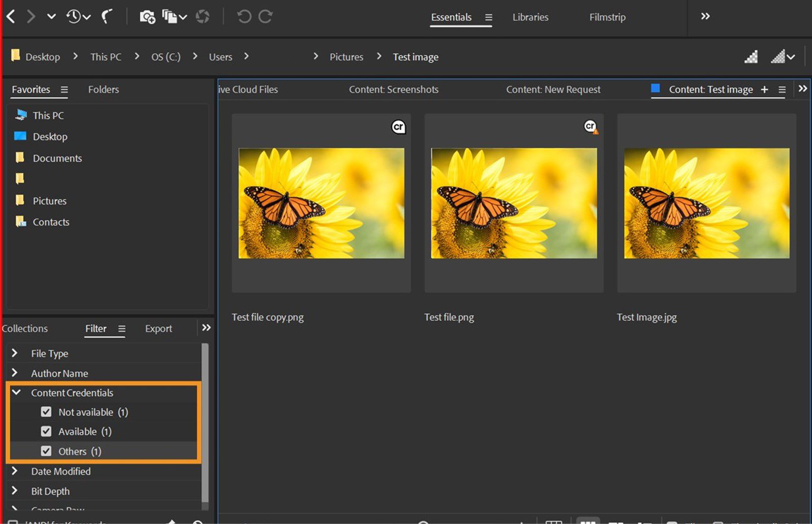This screenshot has width=812, height=524.
Task: Go back using the back arrow
Action: tap(11, 17)
